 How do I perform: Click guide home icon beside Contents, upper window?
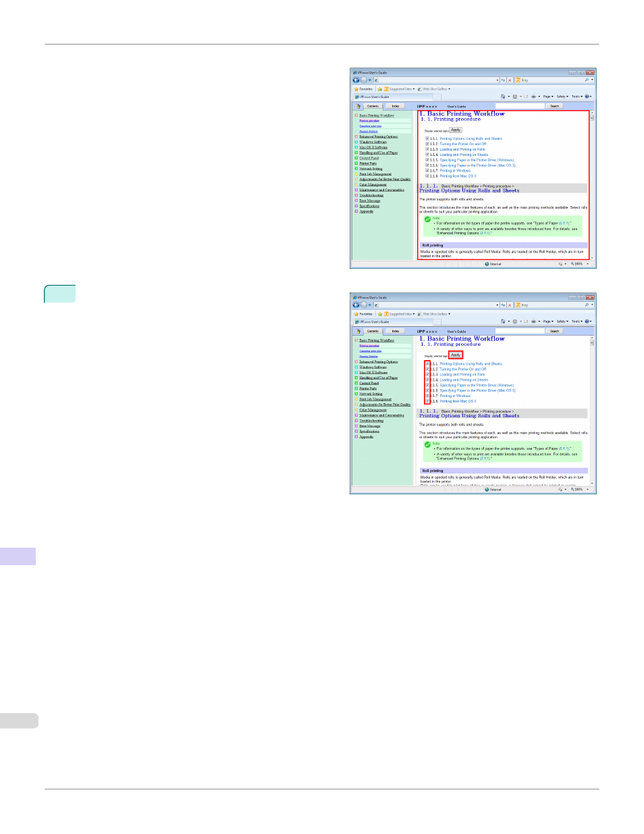point(358,106)
